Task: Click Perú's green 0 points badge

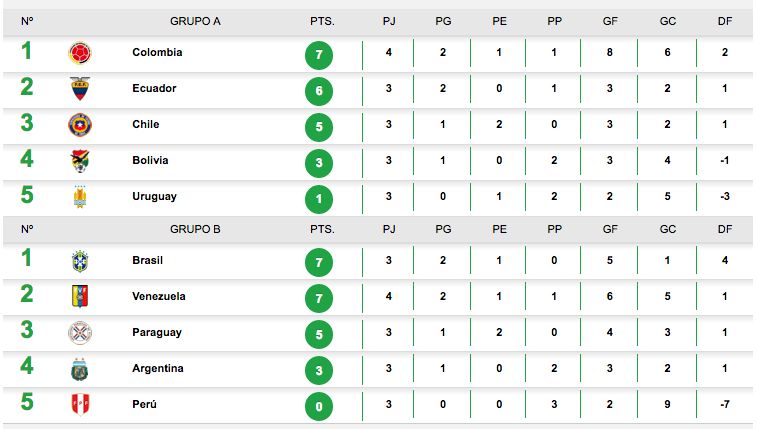Action: tap(319, 407)
